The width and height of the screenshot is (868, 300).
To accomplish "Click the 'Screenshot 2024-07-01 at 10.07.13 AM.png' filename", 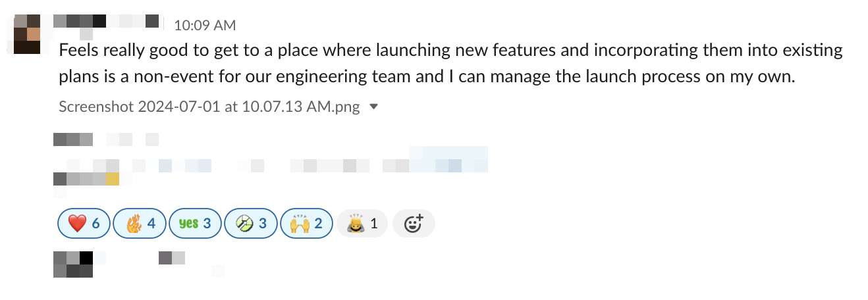I will point(209,107).
